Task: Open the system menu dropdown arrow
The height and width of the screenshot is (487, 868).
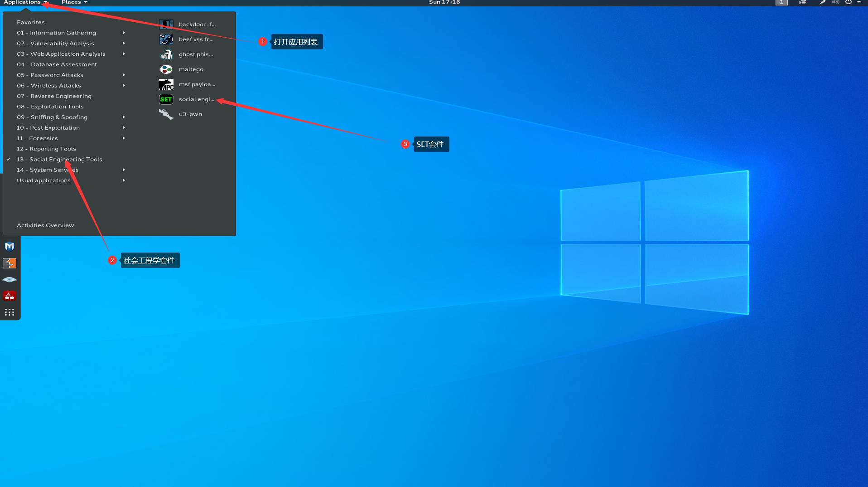Action: point(858,2)
